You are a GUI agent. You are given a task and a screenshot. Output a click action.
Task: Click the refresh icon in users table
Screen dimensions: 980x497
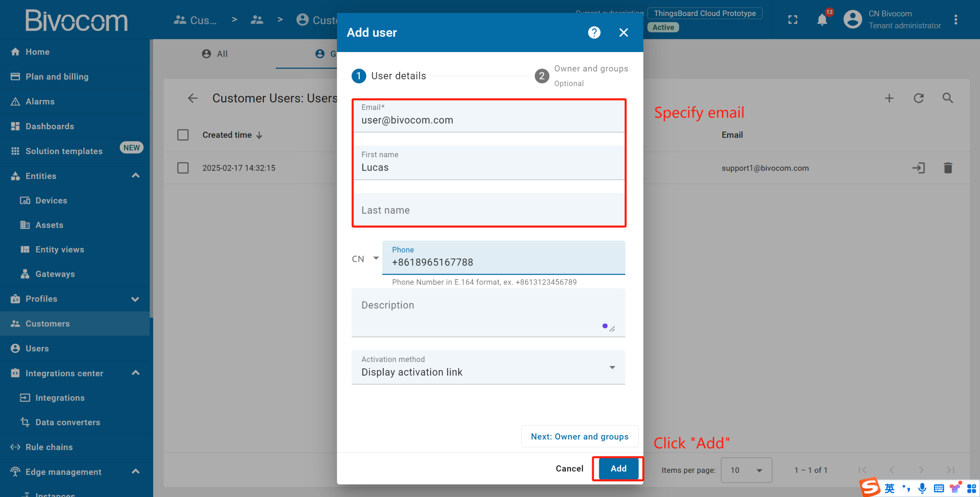919,98
